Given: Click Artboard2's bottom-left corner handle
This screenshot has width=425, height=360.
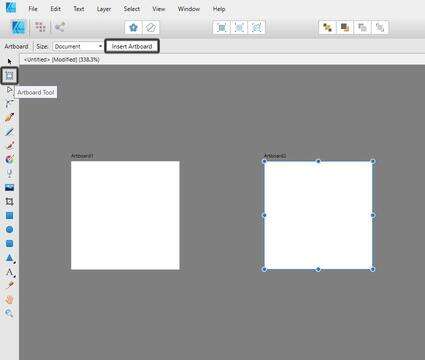Looking at the screenshot, I should click(x=264, y=269).
